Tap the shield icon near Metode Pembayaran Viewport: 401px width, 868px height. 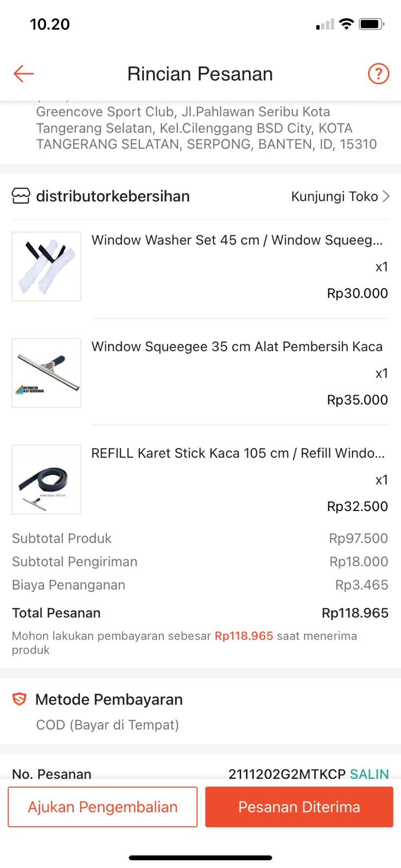tap(20, 699)
